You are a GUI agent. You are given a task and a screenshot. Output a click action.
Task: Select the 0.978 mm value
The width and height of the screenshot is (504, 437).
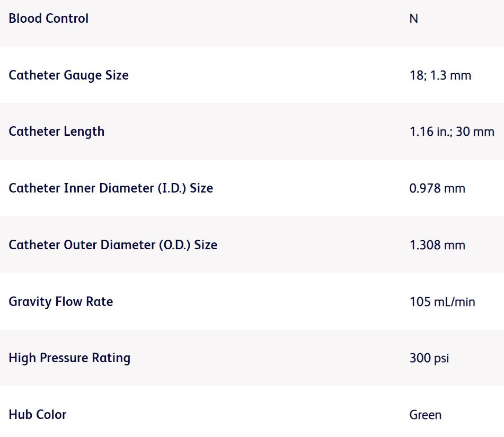point(437,188)
